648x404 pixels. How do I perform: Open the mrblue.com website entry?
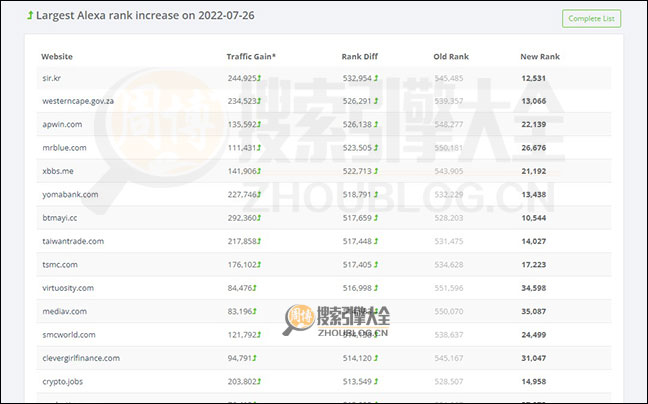click(x=64, y=148)
